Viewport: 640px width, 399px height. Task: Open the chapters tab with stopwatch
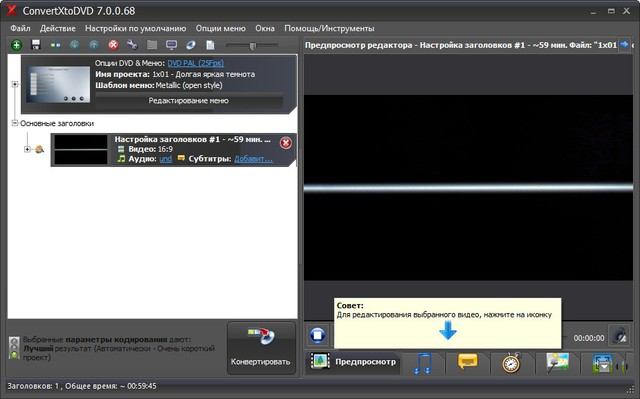point(511,363)
